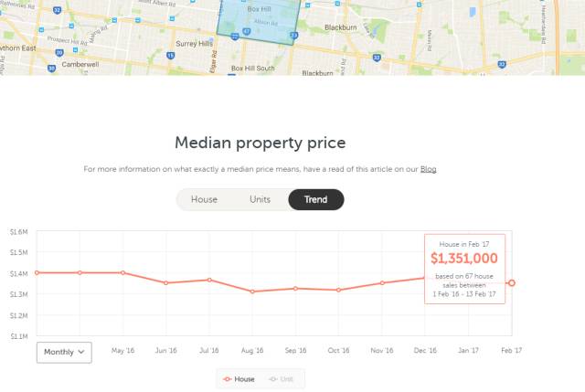
Task: Click the Jun '16 chart data point
Action: coord(166,283)
